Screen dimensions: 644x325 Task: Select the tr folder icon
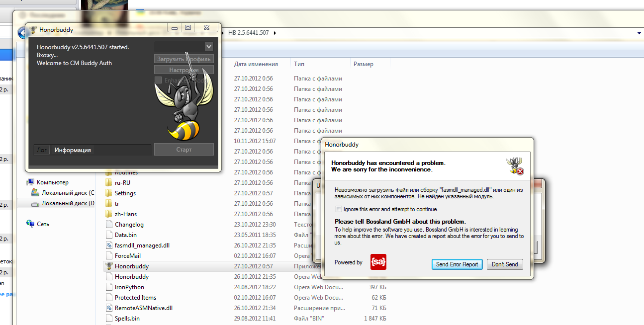point(109,203)
